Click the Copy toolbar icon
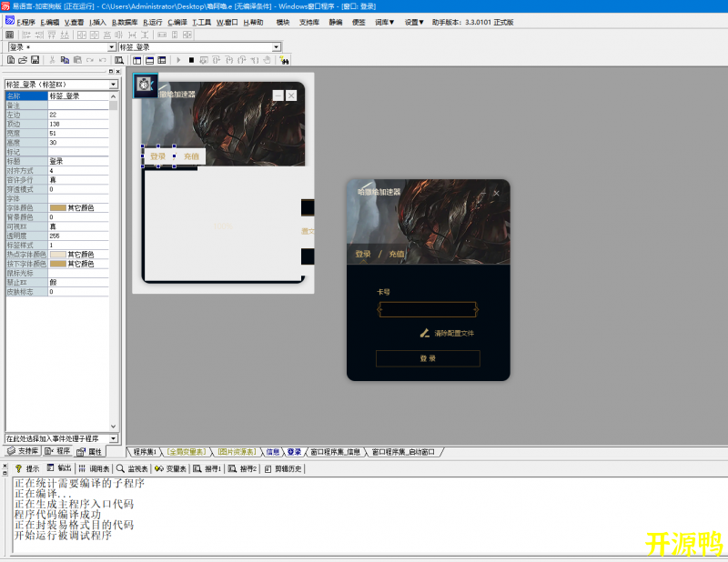The width and height of the screenshot is (728, 562). coord(65,60)
